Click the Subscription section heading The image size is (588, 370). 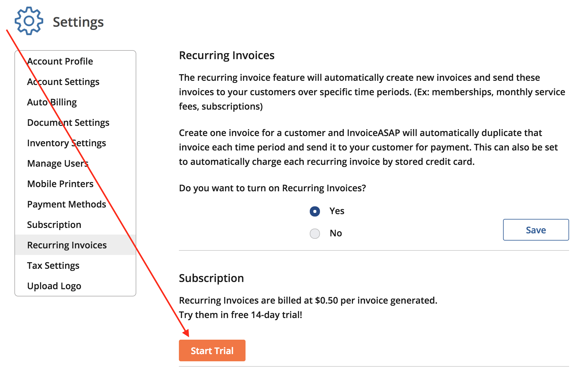pos(211,278)
